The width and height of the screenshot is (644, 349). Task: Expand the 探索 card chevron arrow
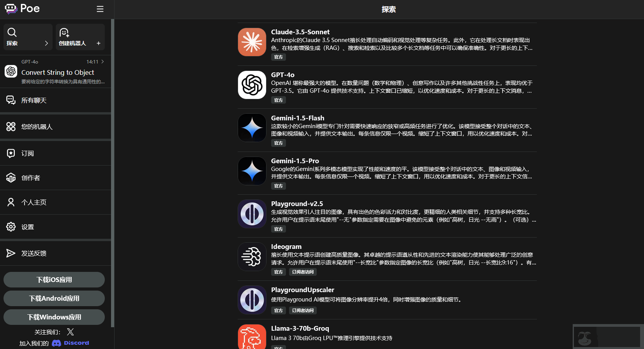tap(46, 43)
